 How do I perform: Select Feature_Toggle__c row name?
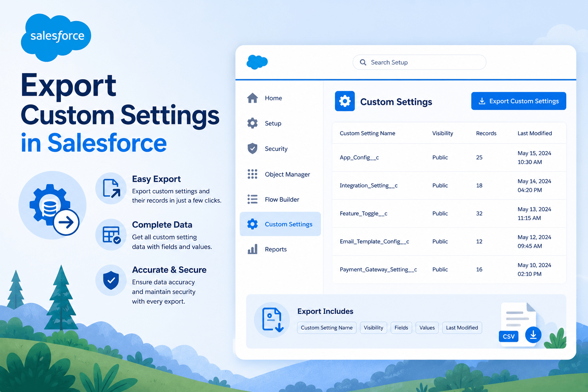click(364, 213)
